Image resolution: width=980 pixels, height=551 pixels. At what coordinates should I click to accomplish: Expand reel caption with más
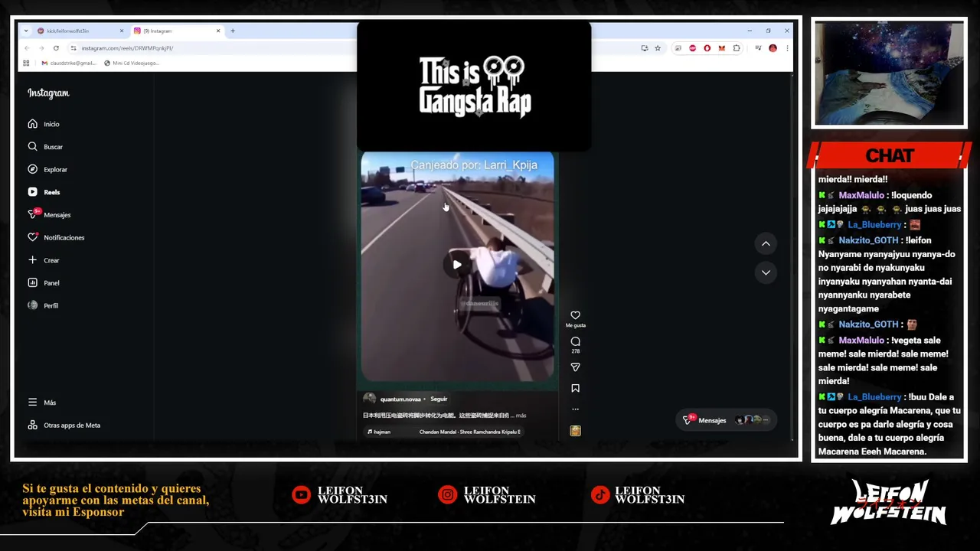click(x=521, y=416)
